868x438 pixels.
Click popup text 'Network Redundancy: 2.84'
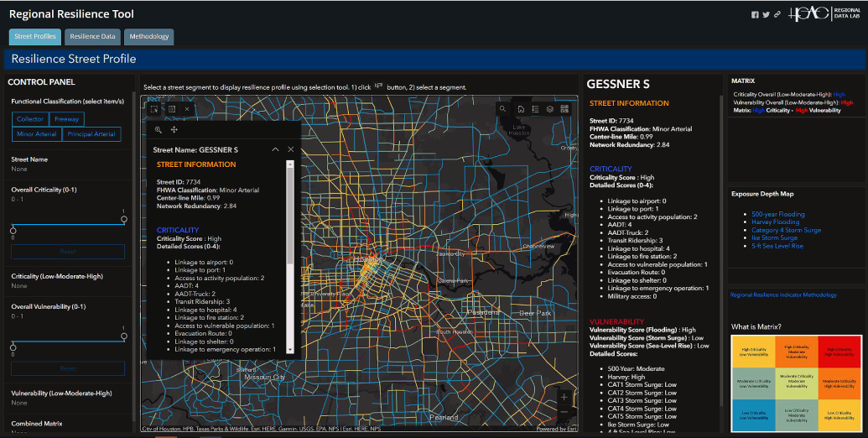196,206
